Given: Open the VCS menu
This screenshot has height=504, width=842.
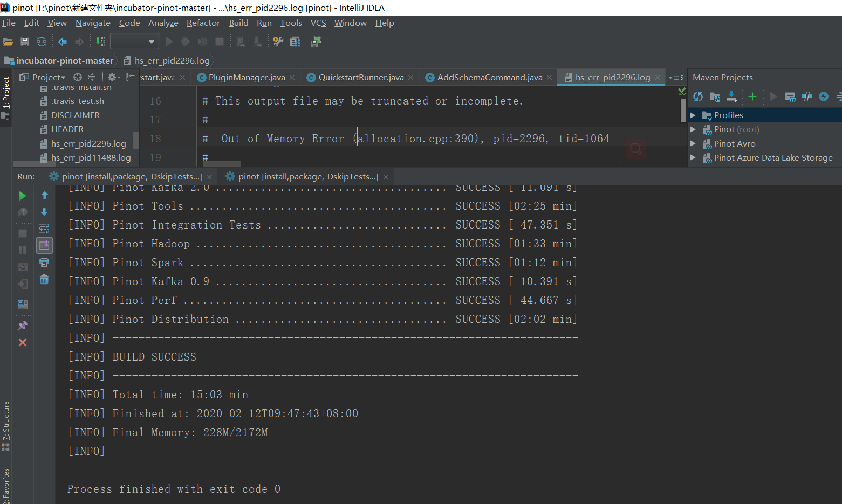Looking at the screenshot, I should (318, 23).
